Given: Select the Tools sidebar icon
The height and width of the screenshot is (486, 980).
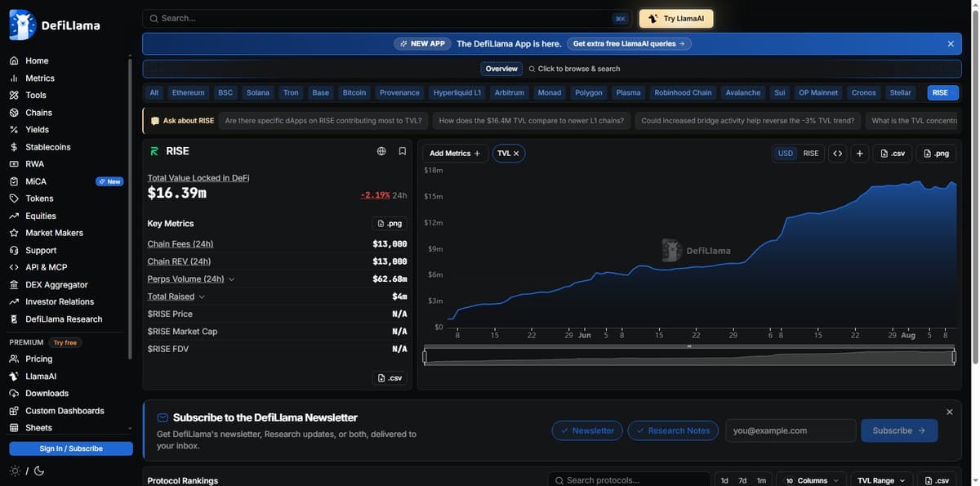Looking at the screenshot, I should pyautogui.click(x=14, y=96).
